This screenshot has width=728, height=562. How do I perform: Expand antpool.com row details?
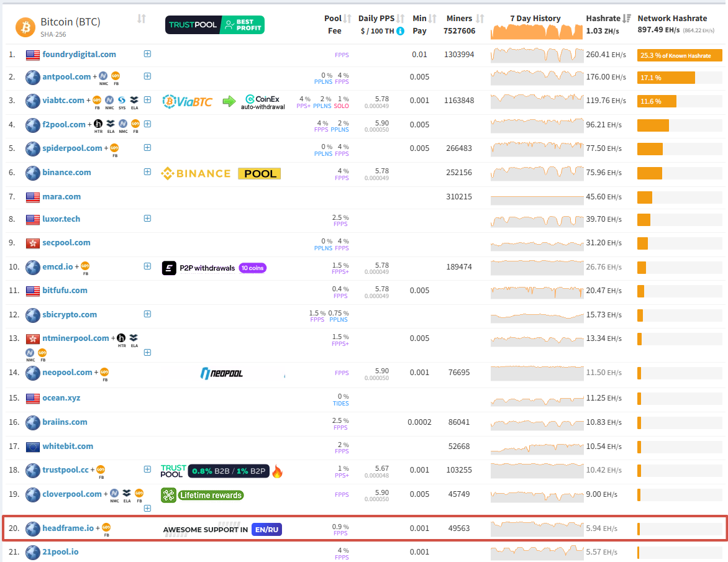[147, 76]
